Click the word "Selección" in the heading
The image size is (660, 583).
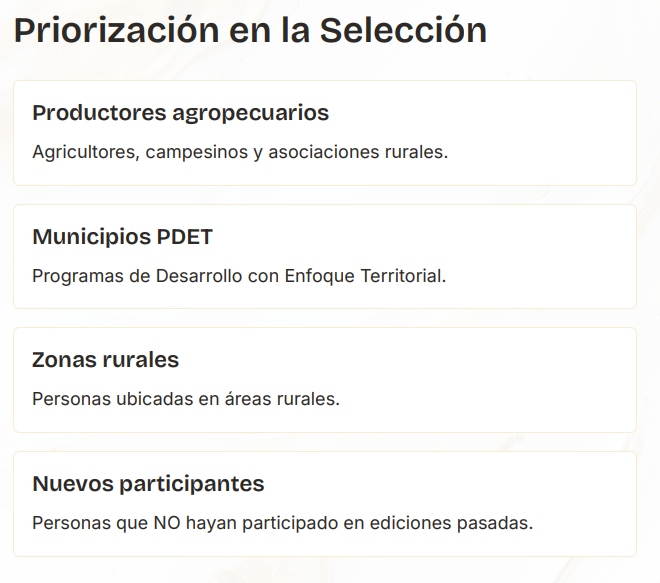(403, 30)
